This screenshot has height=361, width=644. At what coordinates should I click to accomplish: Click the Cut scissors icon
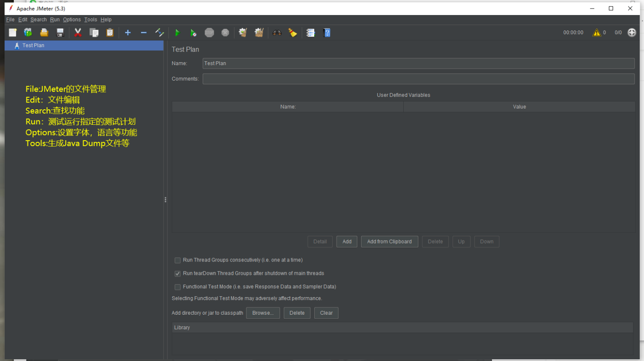(78, 33)
